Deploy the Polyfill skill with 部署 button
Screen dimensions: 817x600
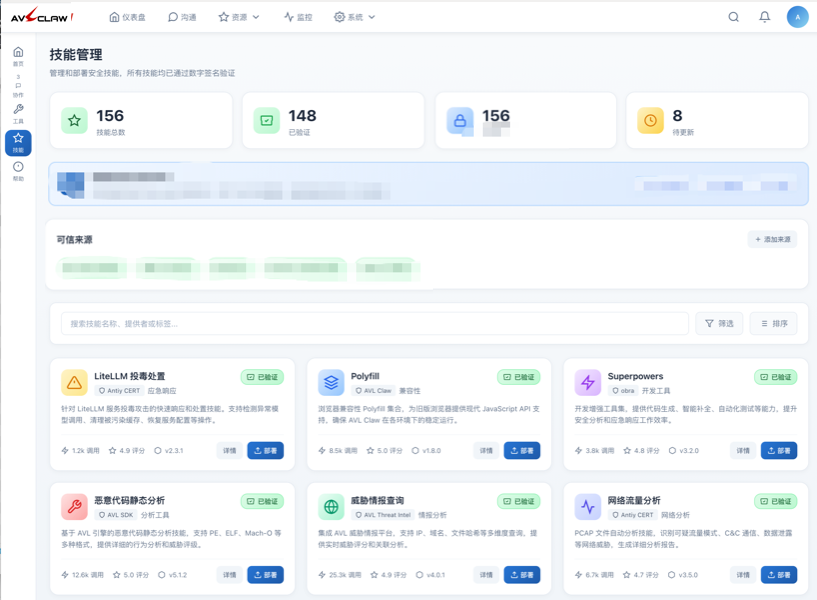coord(521,451)
